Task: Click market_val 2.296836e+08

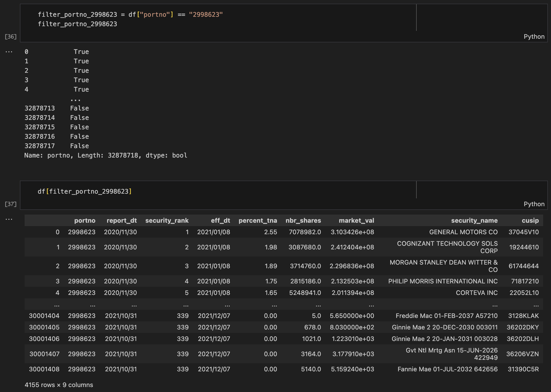Action: [x=352, y=266]
